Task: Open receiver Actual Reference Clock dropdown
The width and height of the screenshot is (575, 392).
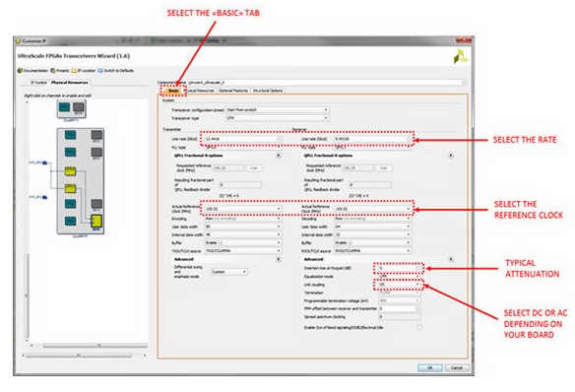Action: [x=373, y=209]
